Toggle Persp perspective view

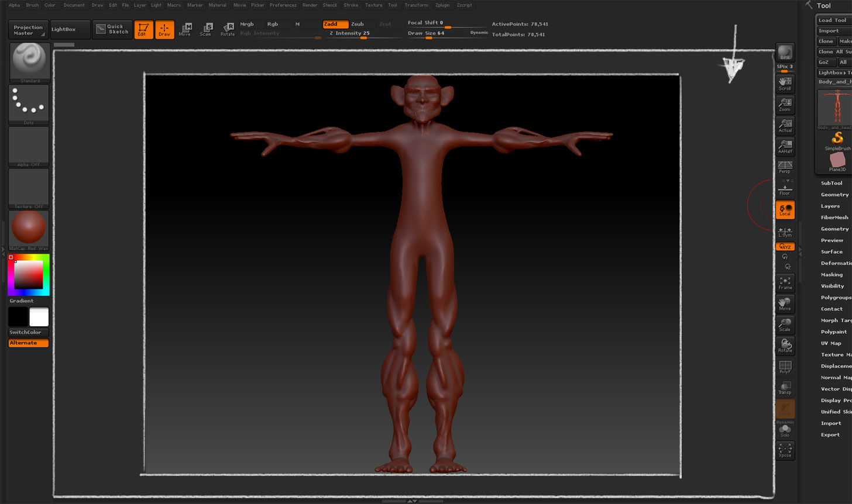pyautogui.click(x=785, y=167)
